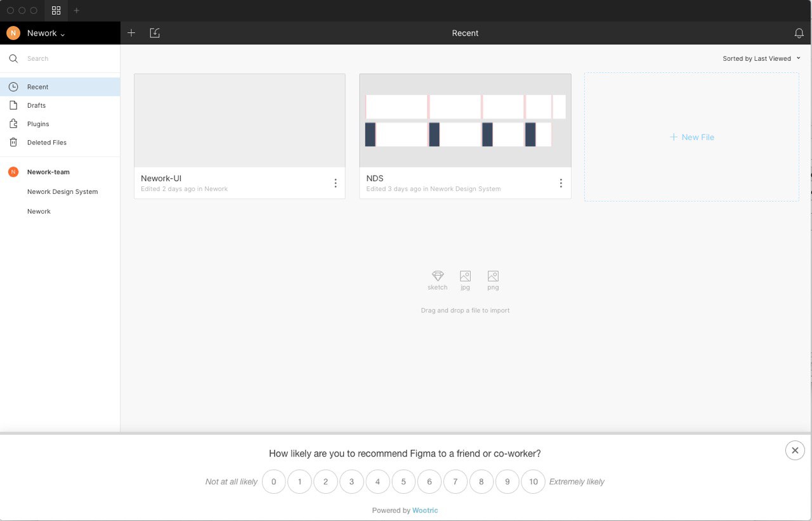
Task: Click Nework-UI file title
Action: coord(161,178)
